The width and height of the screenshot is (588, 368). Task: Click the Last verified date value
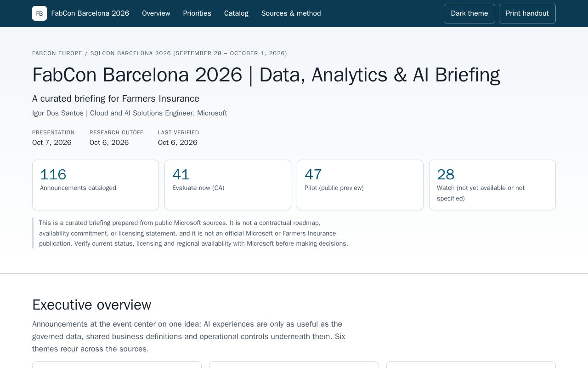[178, 143]
